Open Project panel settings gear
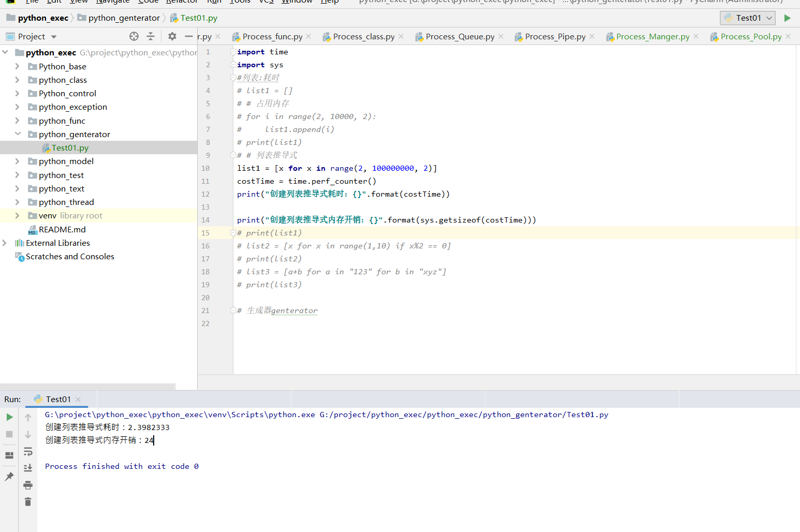Screen dimensions: 800x532 (172, 36)
